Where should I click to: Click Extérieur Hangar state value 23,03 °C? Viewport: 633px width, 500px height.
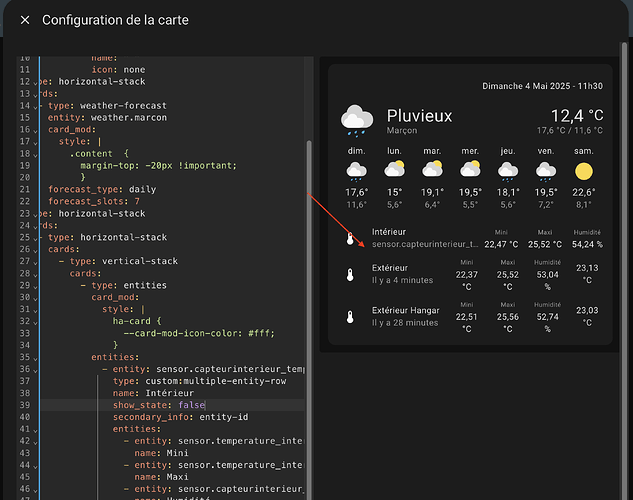[587, 316]
